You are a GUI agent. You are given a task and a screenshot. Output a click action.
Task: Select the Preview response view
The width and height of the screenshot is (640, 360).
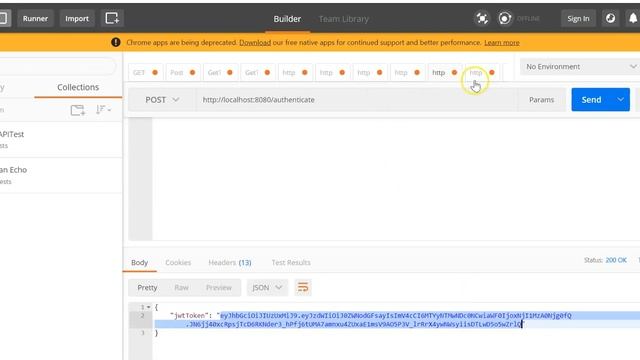(219, 287)
